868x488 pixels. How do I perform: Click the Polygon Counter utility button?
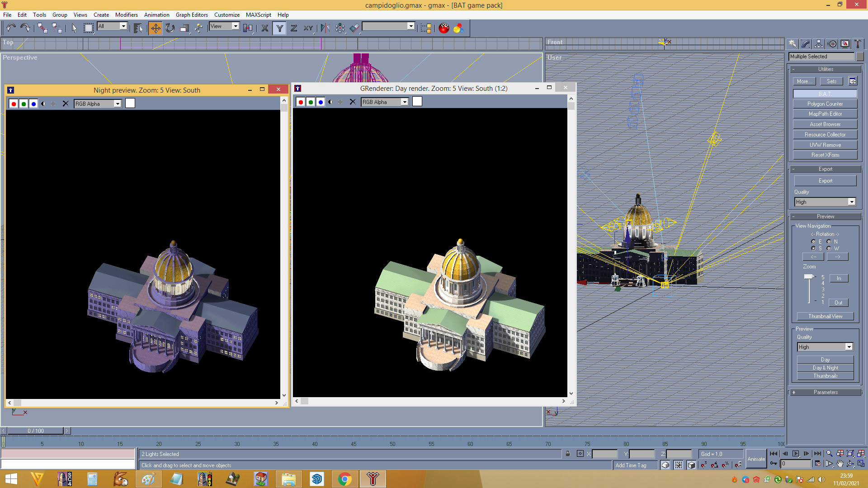pyautogui.click(x=825, y=104)
